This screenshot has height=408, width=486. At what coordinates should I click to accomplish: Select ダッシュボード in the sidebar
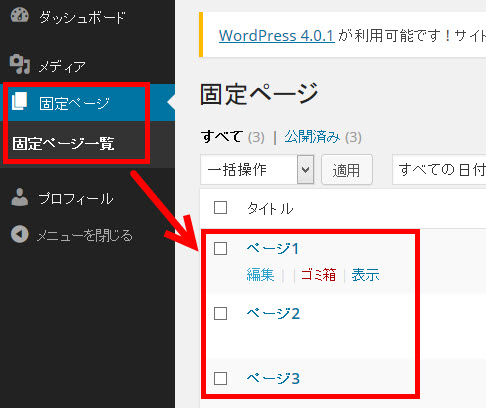point(82,17)
